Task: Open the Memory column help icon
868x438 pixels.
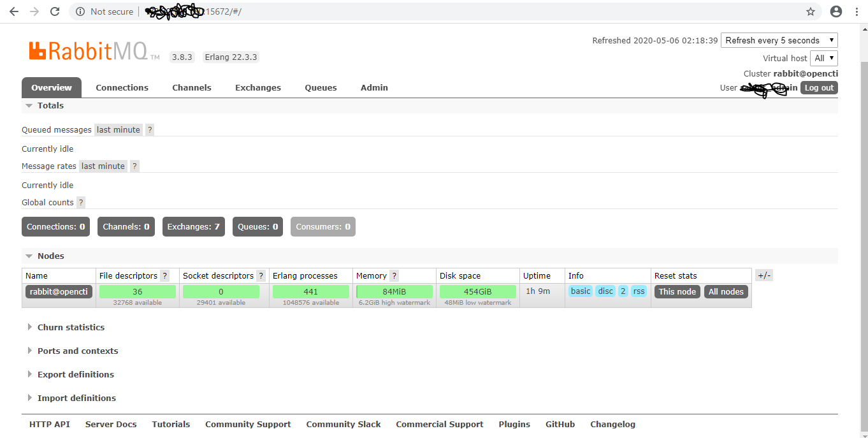Action: point(394,275)
